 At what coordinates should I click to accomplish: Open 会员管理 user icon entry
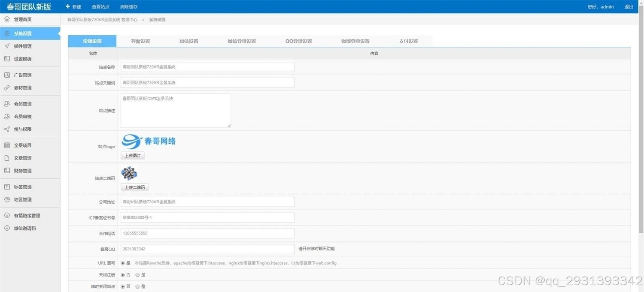7,104
